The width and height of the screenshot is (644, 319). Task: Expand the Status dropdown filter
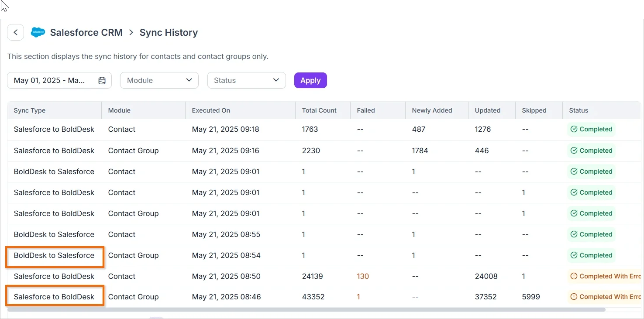[x=247, y=80]
